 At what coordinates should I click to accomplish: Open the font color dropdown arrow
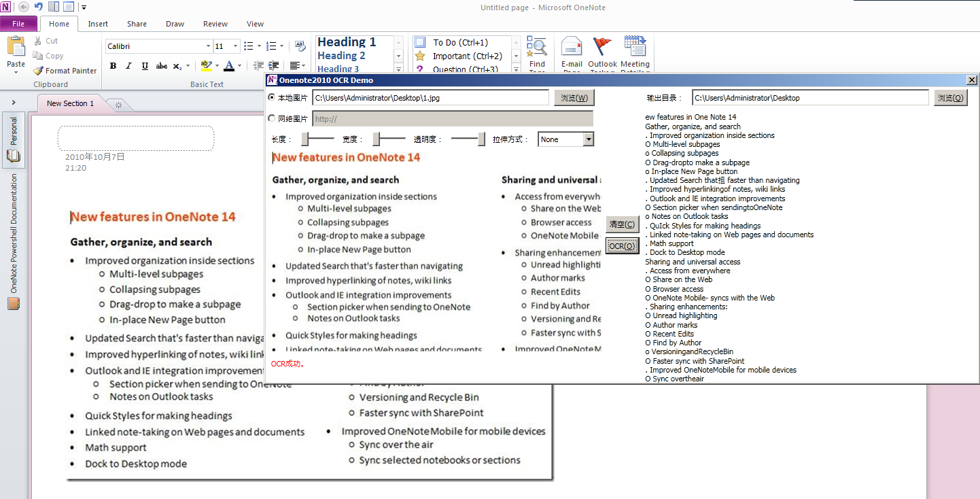[240, 66]
